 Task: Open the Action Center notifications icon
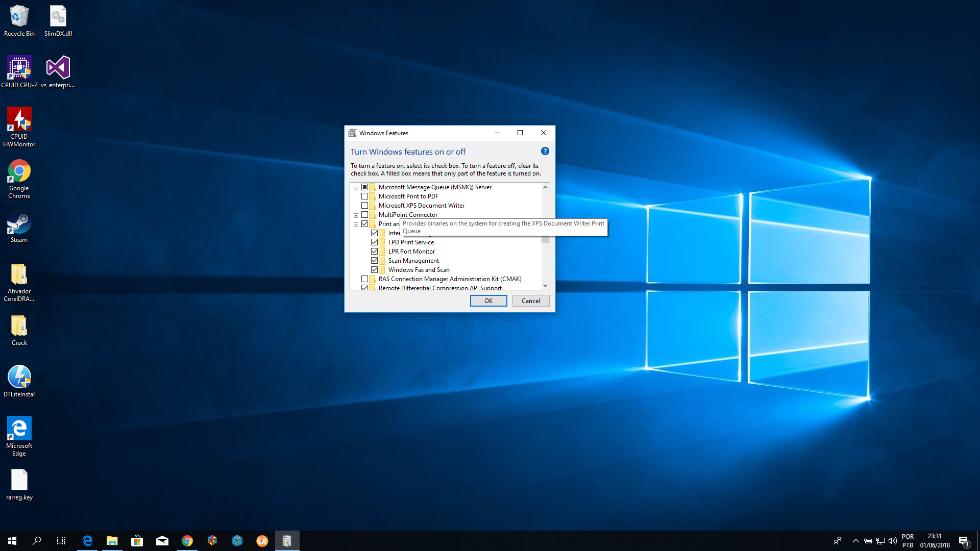click(964, 541)
